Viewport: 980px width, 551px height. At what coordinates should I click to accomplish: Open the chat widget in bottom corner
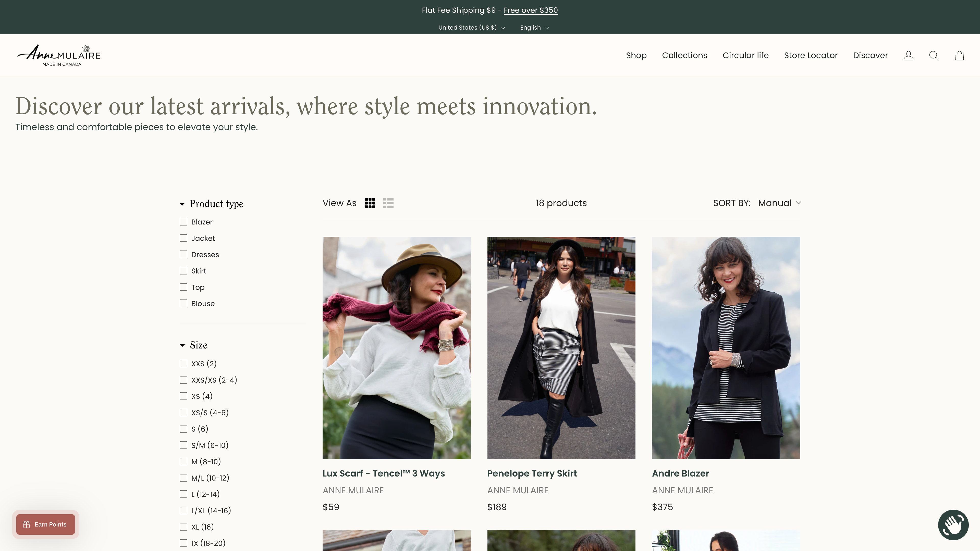tap(953, 525)
